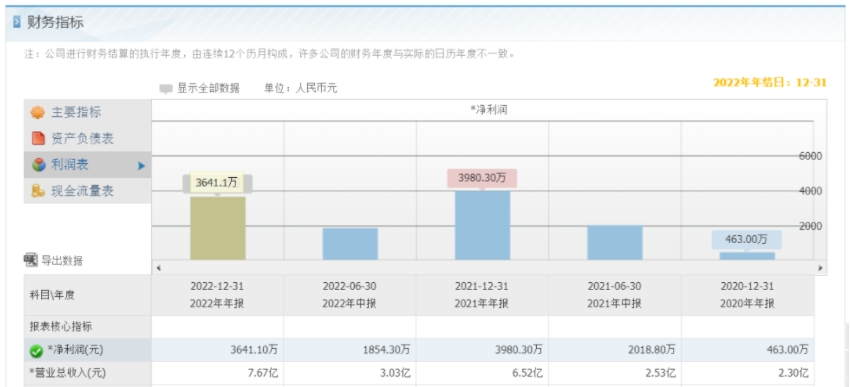Click the 资产负债表 red document icon
Screen dimensions: 850x387
click(38, 139)
